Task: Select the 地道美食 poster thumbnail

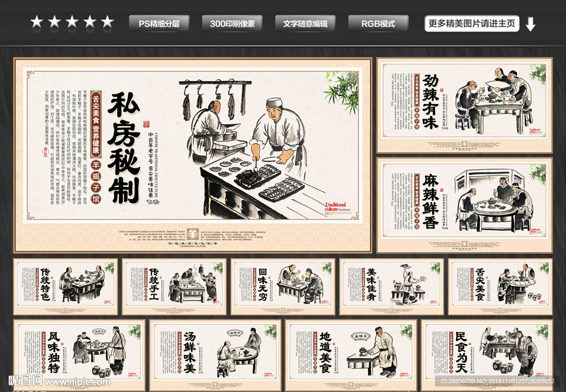Action: click(351, 355)
